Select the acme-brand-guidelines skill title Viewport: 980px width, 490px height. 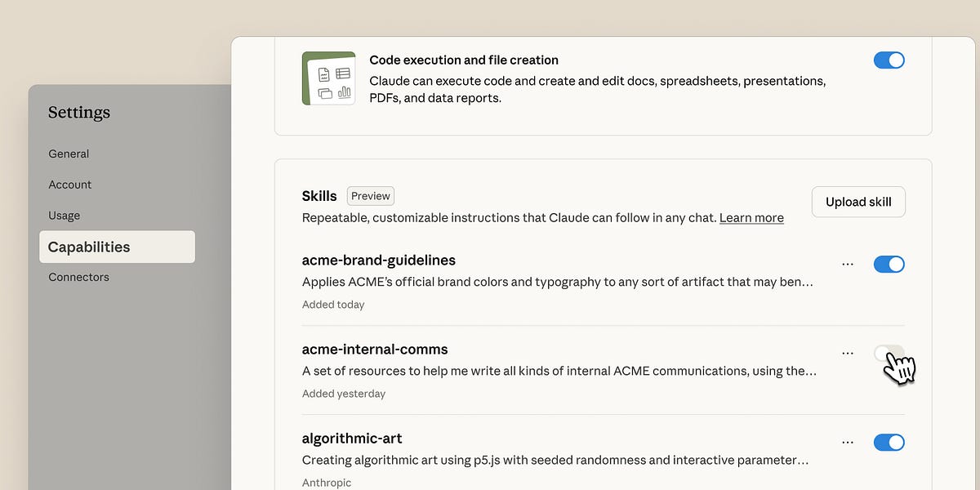379,261
